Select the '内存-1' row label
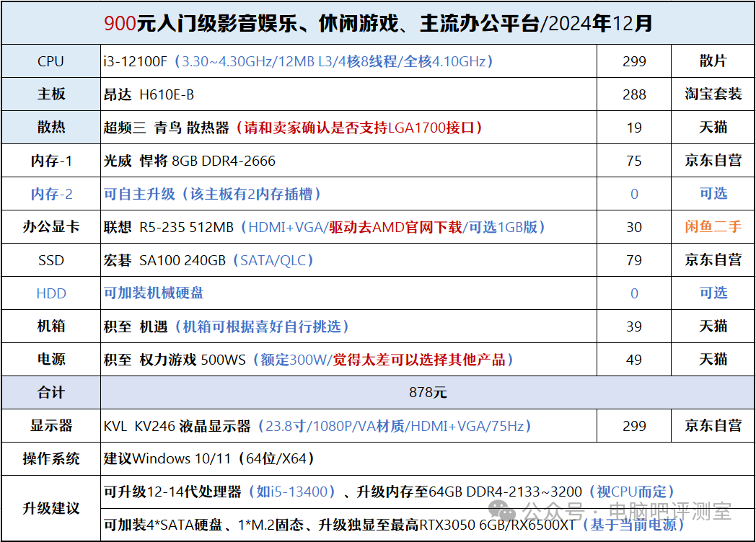756x542 pixels. [50, 161]
